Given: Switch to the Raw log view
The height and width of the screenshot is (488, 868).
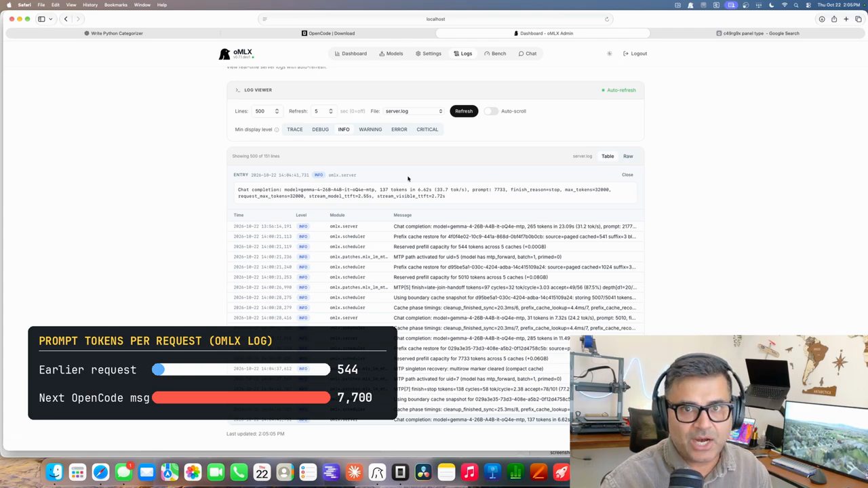Looking at the screenshot, I should [628, 157].
